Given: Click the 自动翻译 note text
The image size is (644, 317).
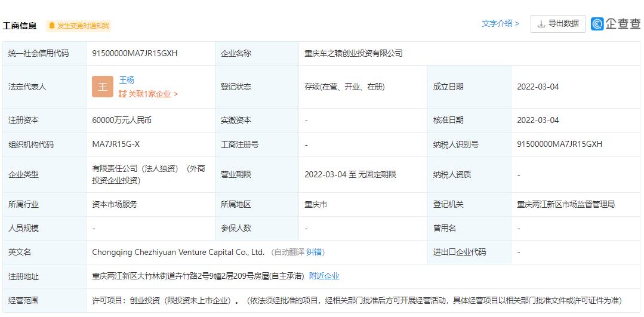Looking at the screenshot, I should (x=289, y=252).
